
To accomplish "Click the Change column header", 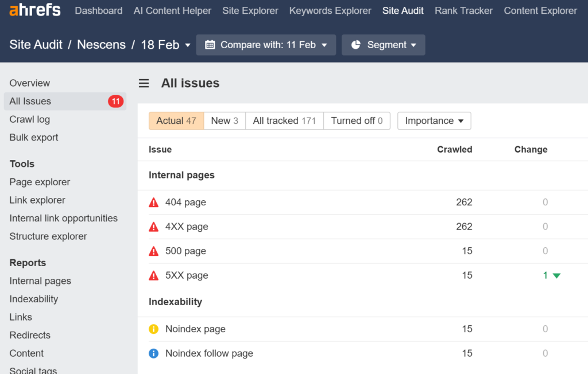I will pyautogui.click(x=531, y=150).
